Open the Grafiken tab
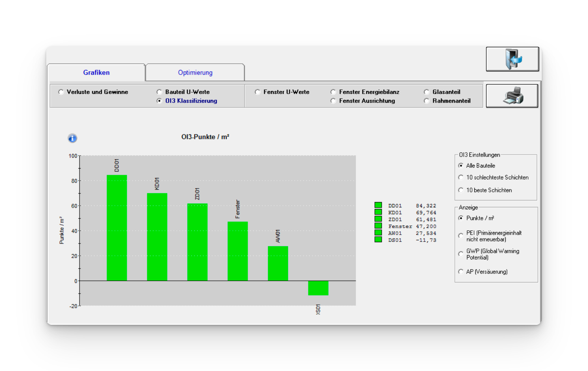Screen dimensions: 588x371 [x=96, y=73]
